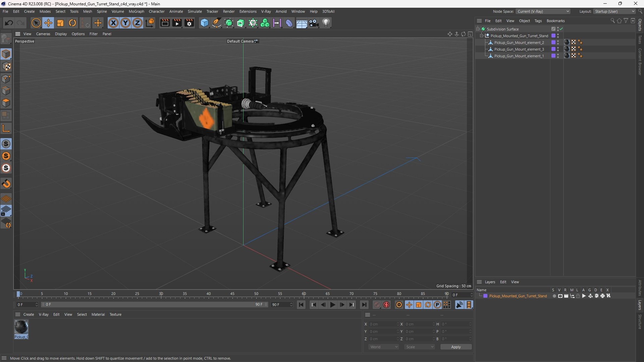The height and width of the screenshot is (362, 644).
Task: Open Edit Render Settings
Action: (189, 23)
